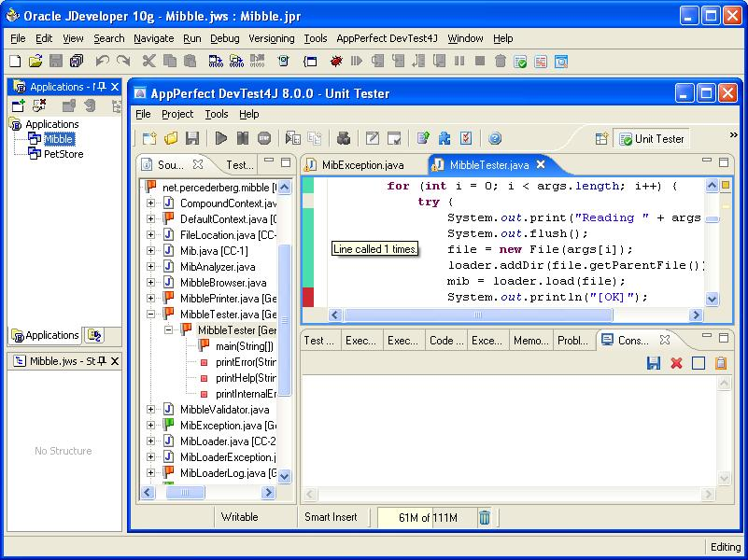Image resolution: width=748 pixels, height=560 pixels.
Task: Expand the Mib.java tree node
Action: [150, 250]
